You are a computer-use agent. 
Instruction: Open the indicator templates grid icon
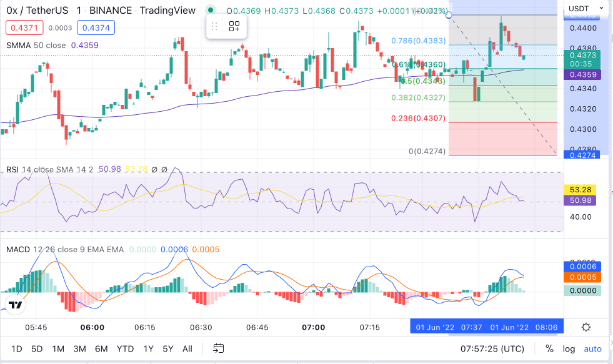[234, 26]
